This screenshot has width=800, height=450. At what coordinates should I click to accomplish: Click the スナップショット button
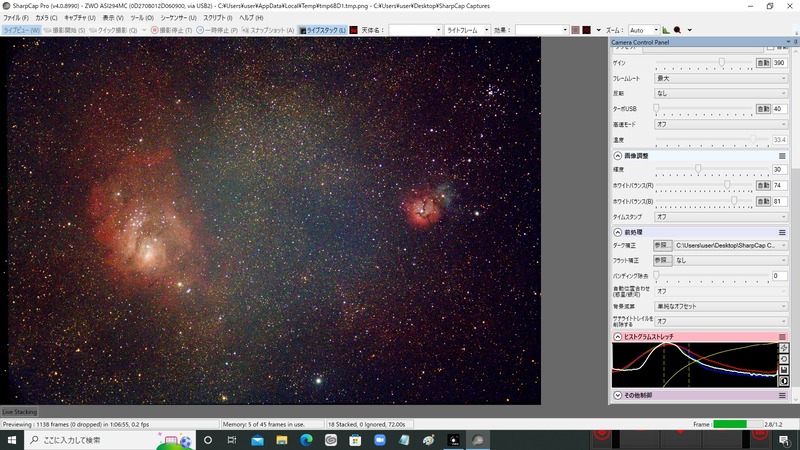268,30
